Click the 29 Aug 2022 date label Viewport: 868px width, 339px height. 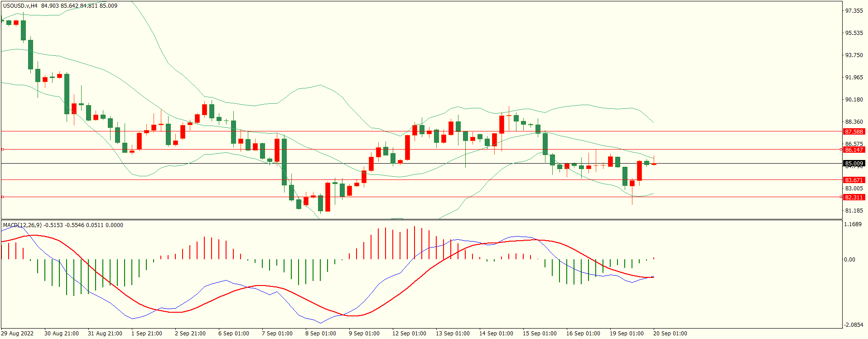click(17, 333)
